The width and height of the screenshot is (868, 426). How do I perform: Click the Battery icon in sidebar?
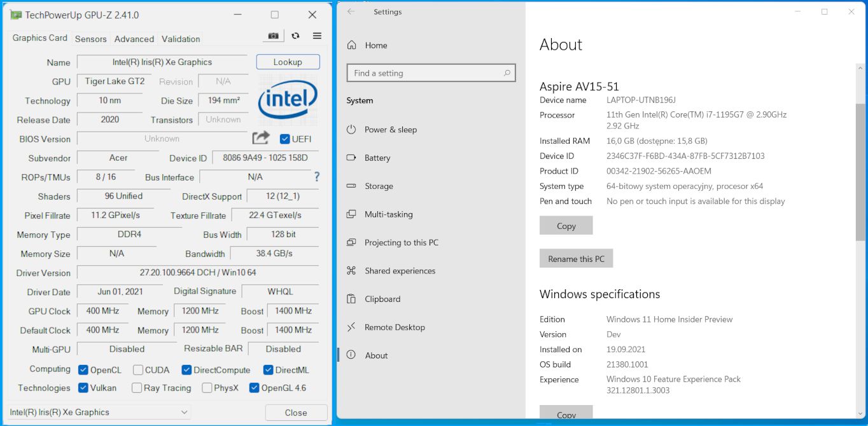(x=351, y=158)
